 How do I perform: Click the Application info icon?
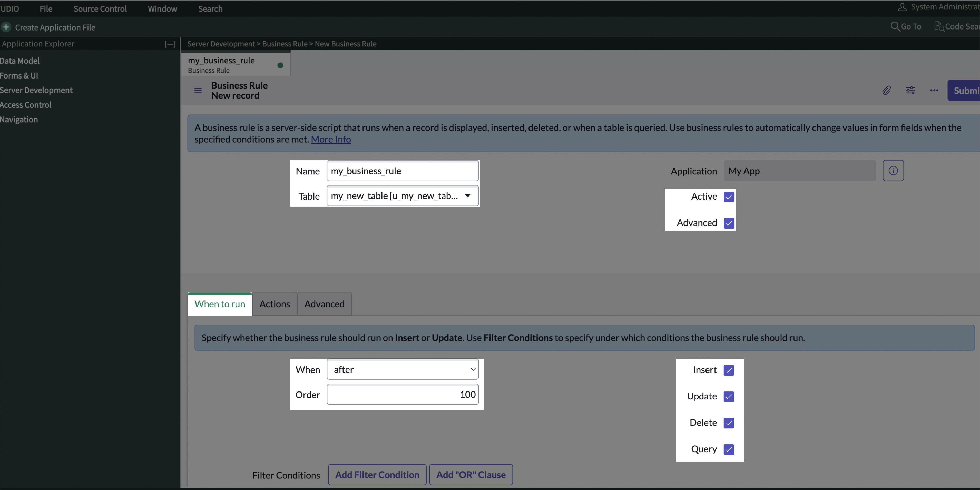(x=893, y=170)
